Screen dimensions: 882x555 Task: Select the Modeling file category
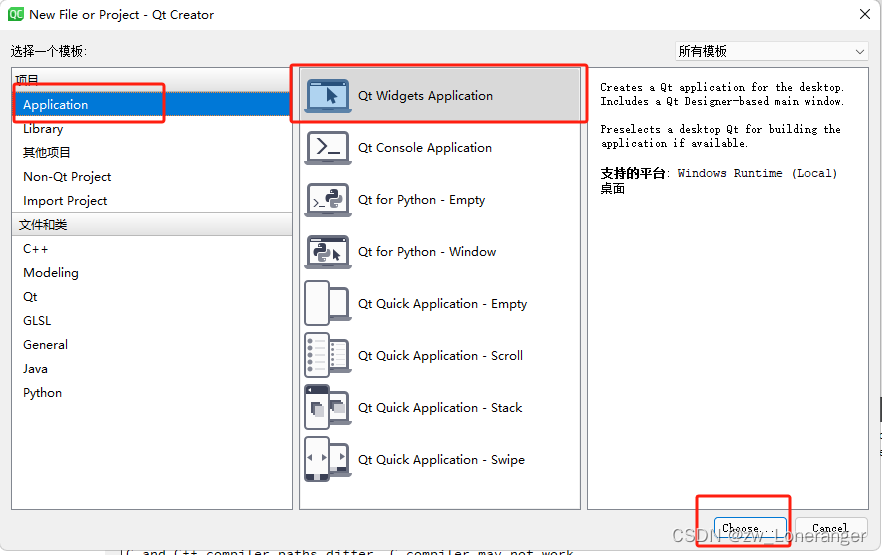(x=152, y=273)
